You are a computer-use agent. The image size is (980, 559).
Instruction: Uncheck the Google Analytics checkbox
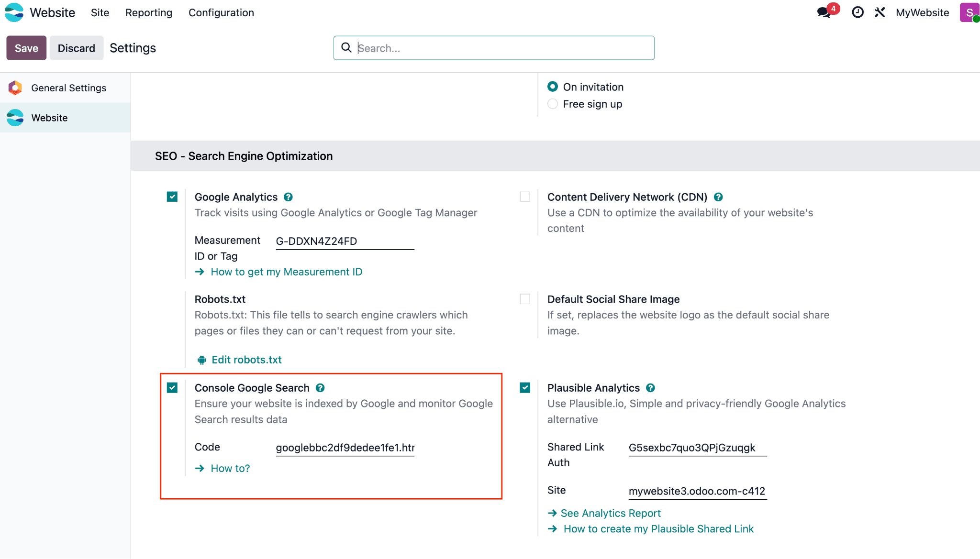coord(172,197)
